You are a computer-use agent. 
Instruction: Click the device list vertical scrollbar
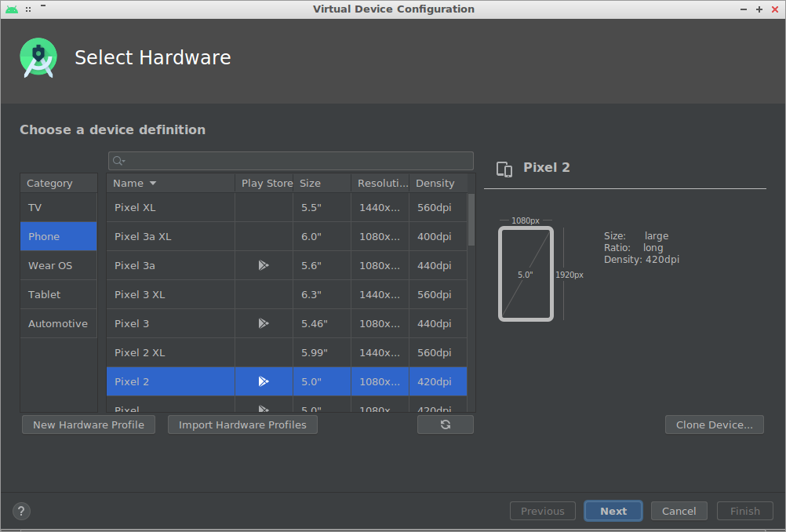click(x=471, y=220)
